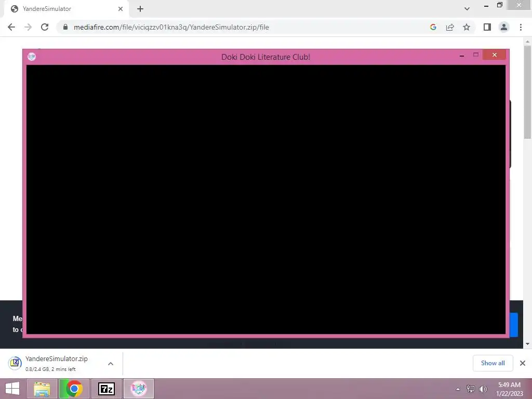
Task: Open the volume control tray icon
Action: 483,389
